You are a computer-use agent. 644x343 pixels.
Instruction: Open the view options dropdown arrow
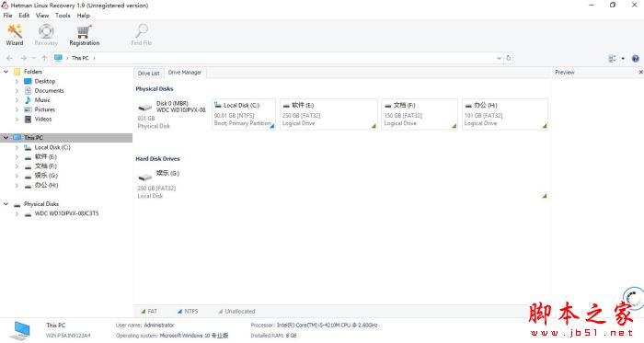pos(623,59)
